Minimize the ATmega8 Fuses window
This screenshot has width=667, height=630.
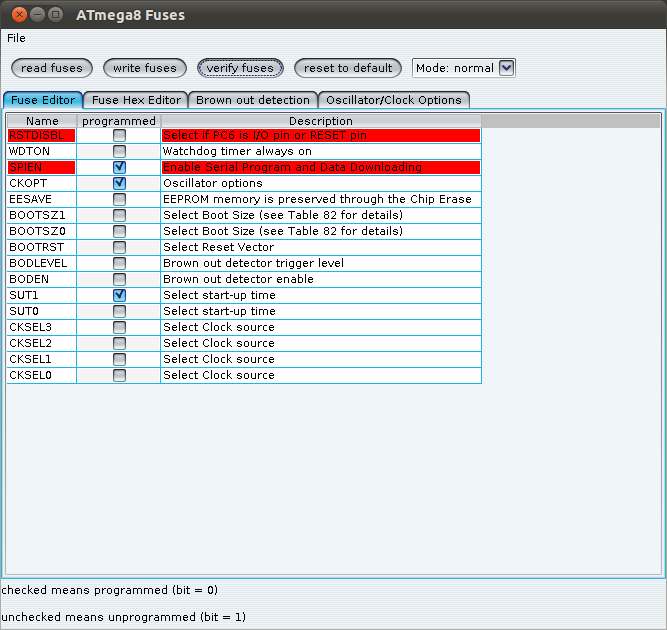pos(37,14)
